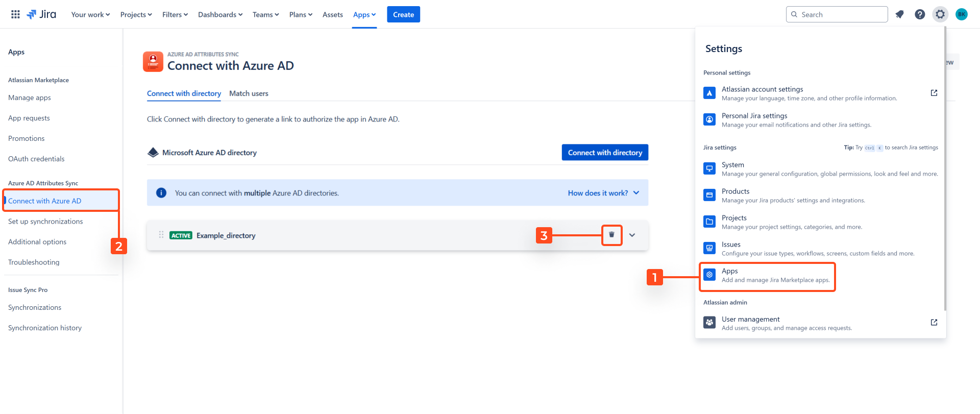Delete Example_directory with trash icon
The height and width of the screenshot is (414, 980).
(x=611, y=235)
